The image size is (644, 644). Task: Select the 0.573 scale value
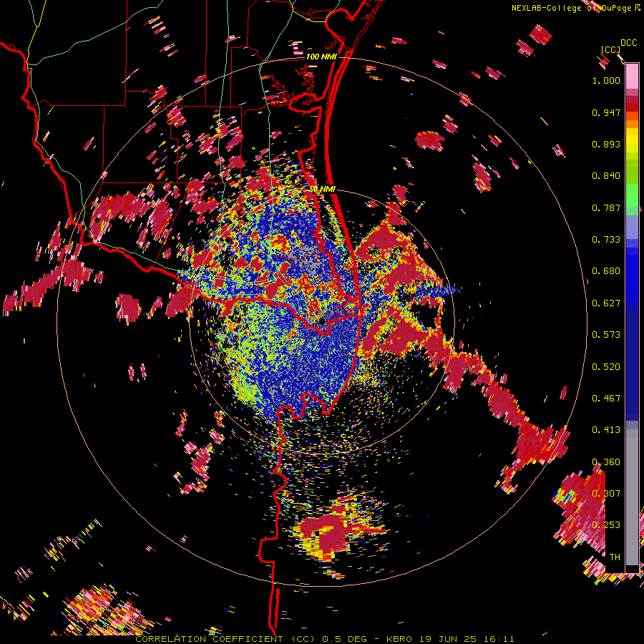(x=606, y=335)
